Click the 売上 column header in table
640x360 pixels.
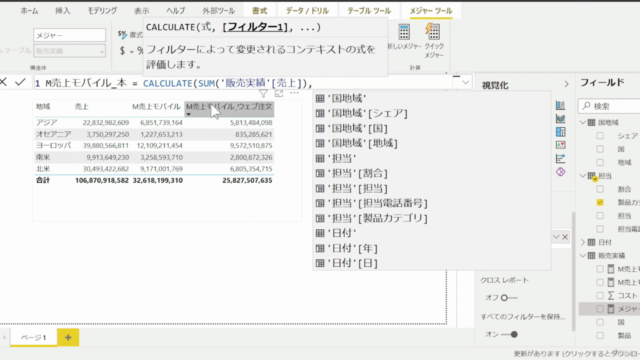coord(81,107)
